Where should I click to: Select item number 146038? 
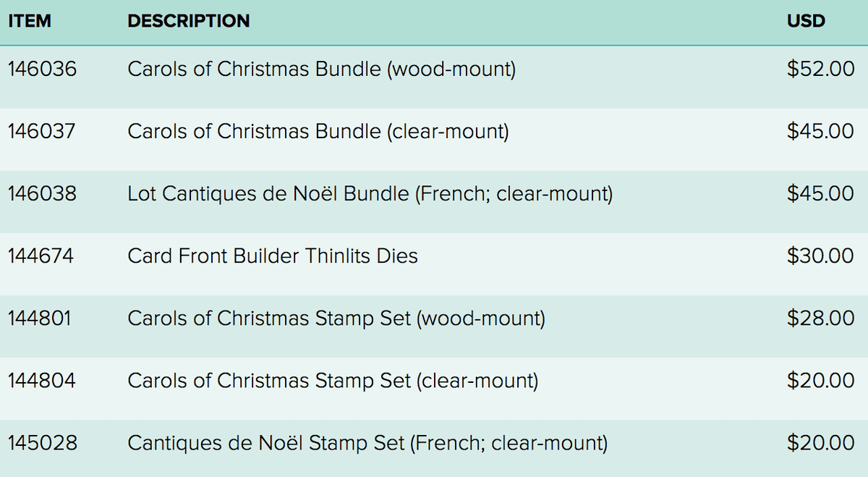click(42, 194)
